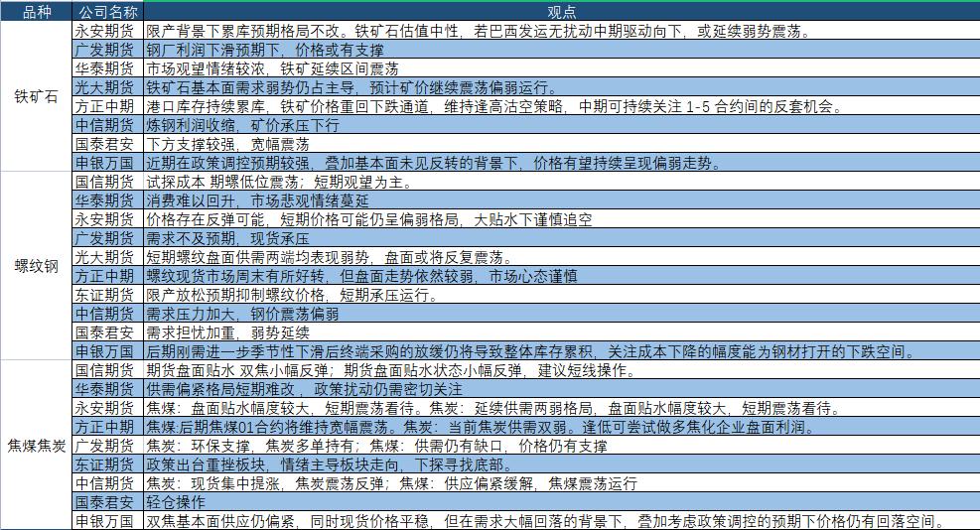
Task: Select the 螺纹钢 category cell
Action: (x=36, y=266)
